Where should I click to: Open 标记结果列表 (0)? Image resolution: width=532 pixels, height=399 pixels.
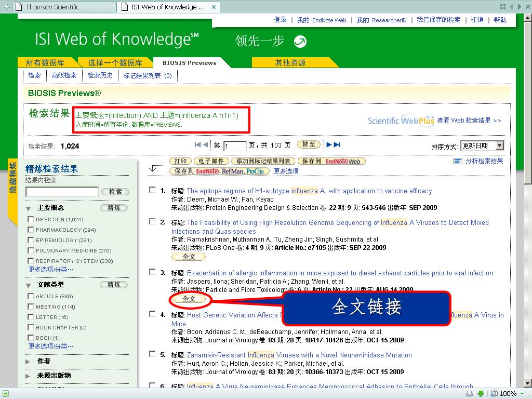click(x=148, y=76)
